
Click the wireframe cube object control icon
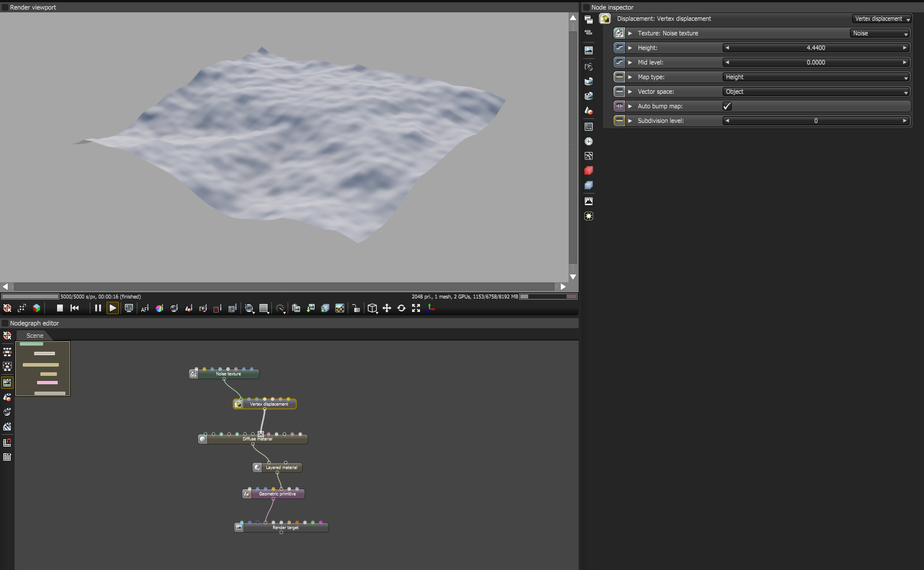[372, 308]
